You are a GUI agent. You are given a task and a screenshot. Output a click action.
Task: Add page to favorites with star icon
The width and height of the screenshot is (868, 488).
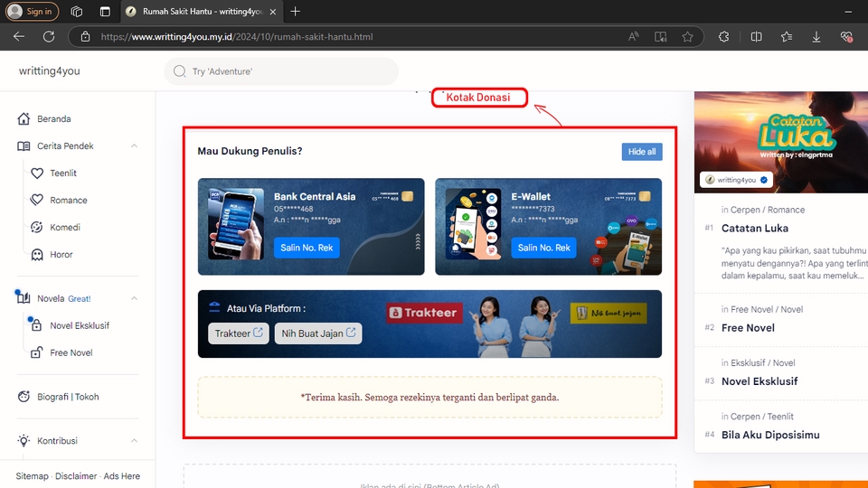tap(687, 36)
